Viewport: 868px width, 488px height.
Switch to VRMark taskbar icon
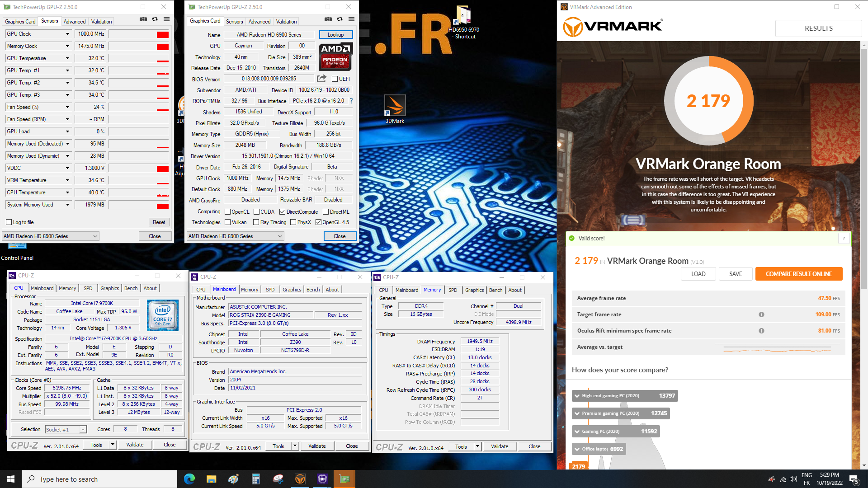[300, 479]
